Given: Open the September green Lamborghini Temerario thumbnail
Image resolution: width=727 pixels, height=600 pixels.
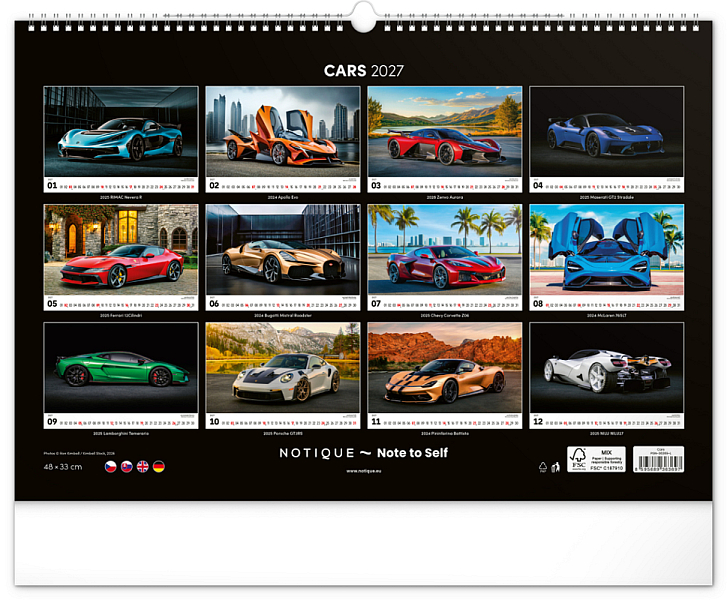Looking at the screenshot, I should 121,368.
